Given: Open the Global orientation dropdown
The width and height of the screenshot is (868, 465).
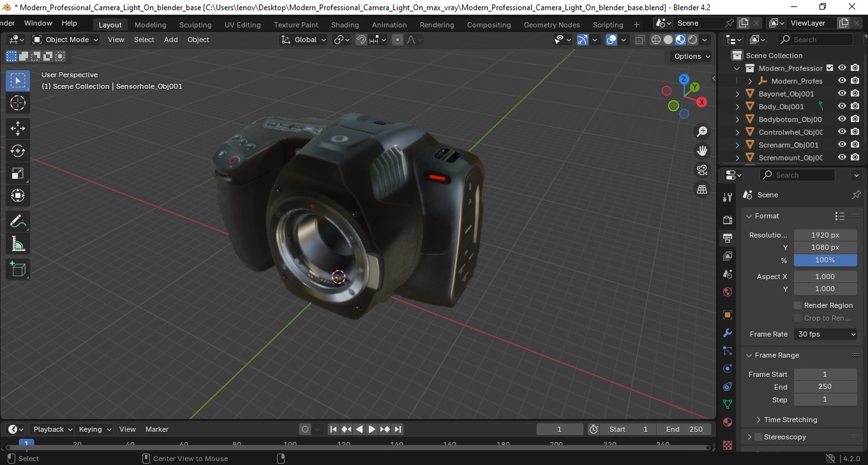Looking at the screenshot, I should pos(304,40).
